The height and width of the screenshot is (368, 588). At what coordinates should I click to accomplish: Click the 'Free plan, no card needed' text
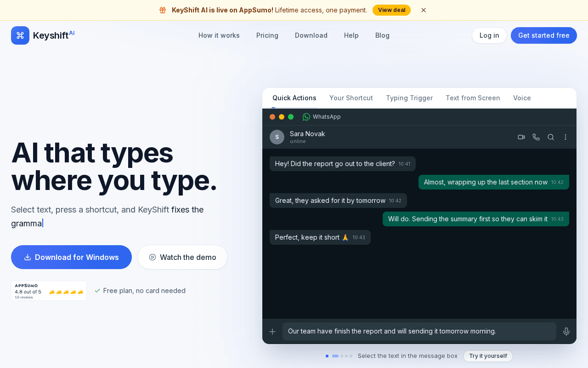click(x=144, y=291)
